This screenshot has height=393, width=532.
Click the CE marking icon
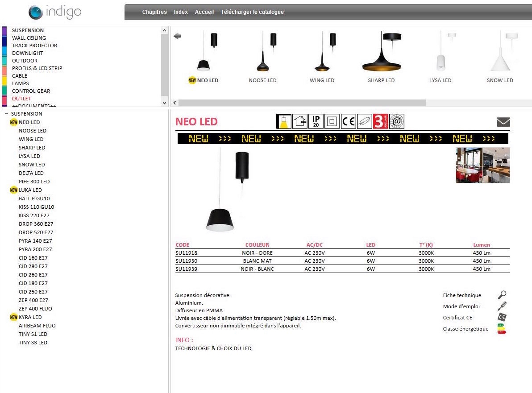[x=348, y=121]
